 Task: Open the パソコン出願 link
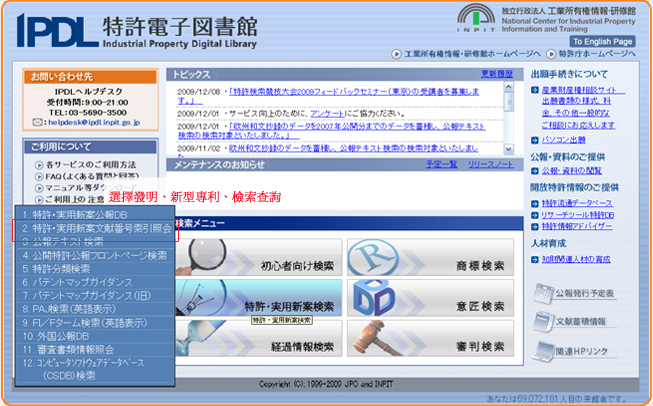click(x=563, y=140)
